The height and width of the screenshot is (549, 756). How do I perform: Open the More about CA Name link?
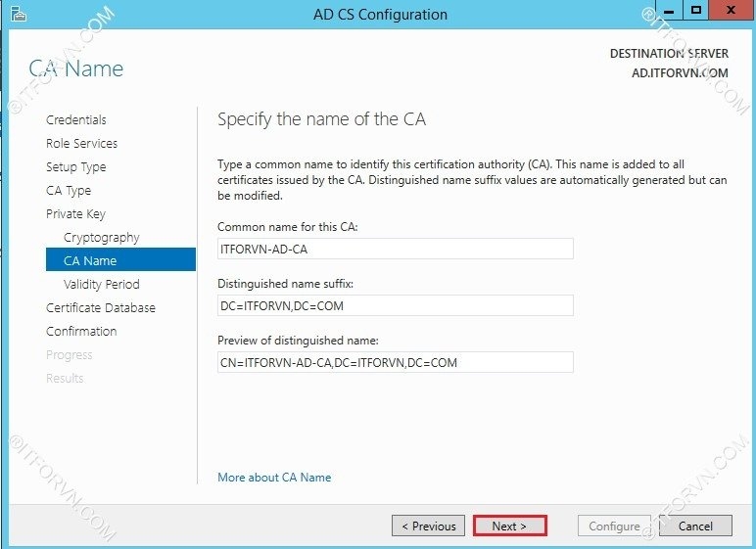pos(274,478)
